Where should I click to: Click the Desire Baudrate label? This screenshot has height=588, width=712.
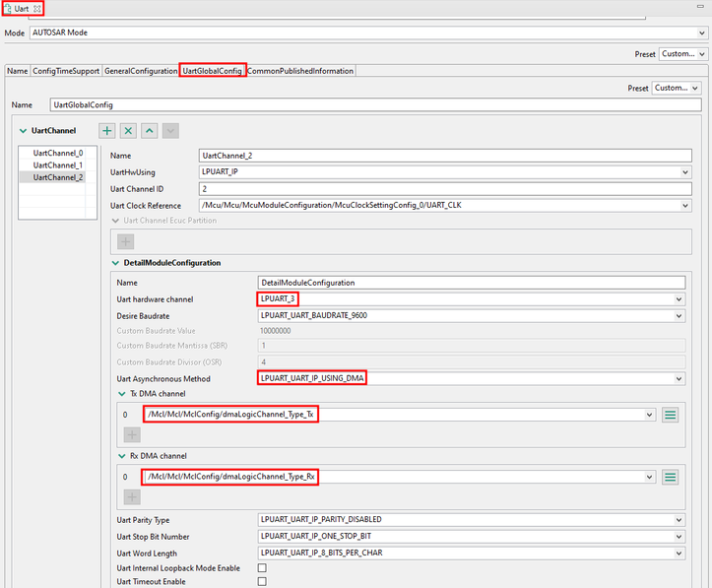[x=143, y=316]
